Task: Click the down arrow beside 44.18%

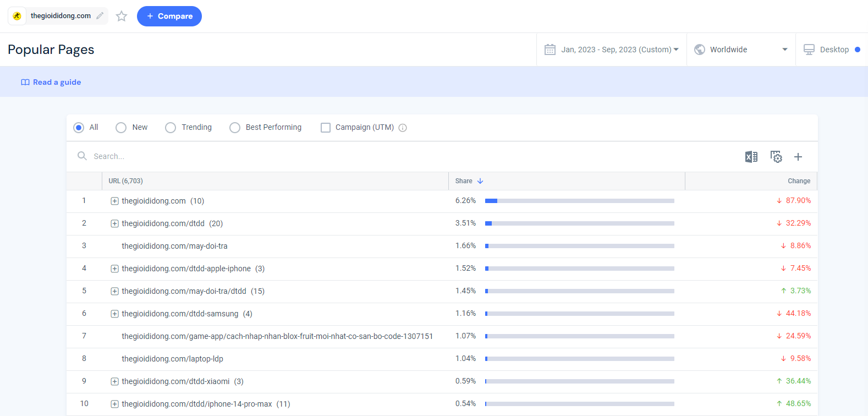Action: pos(779,314)
